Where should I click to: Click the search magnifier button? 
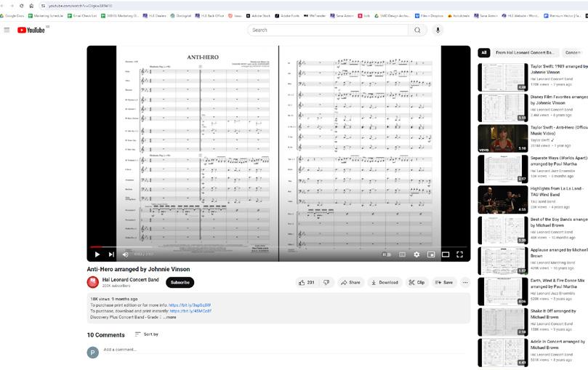coord(417,30)
